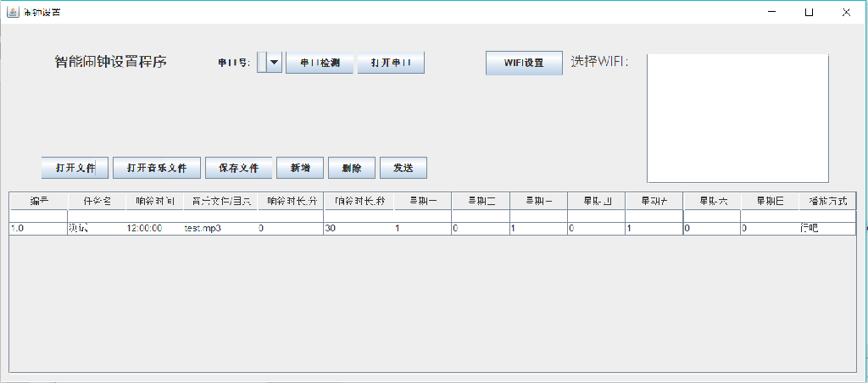868x383 pixels.
Task: Click the 星期五 column header
Action: [654, 201]
